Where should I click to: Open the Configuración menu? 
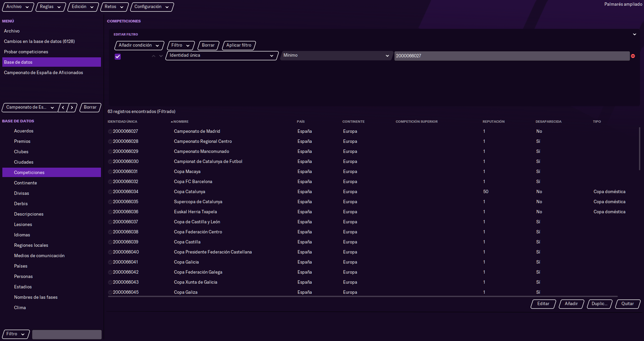(152, 7)
